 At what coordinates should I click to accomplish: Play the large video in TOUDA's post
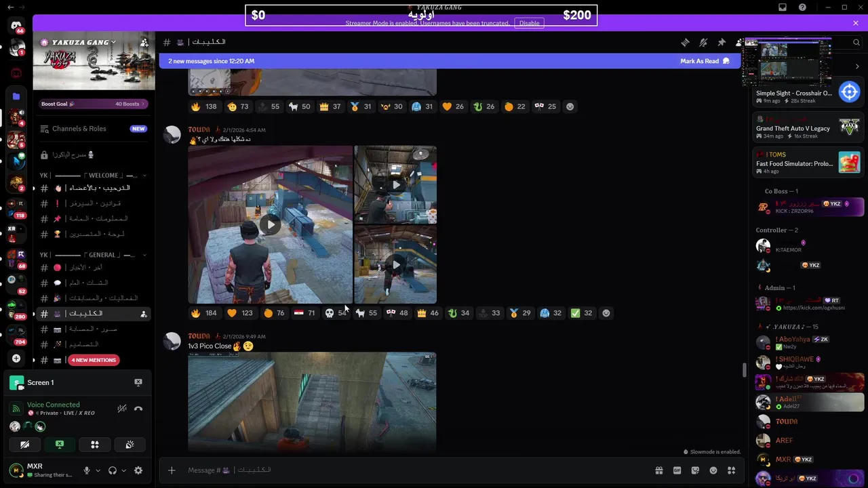pos(271,224)
